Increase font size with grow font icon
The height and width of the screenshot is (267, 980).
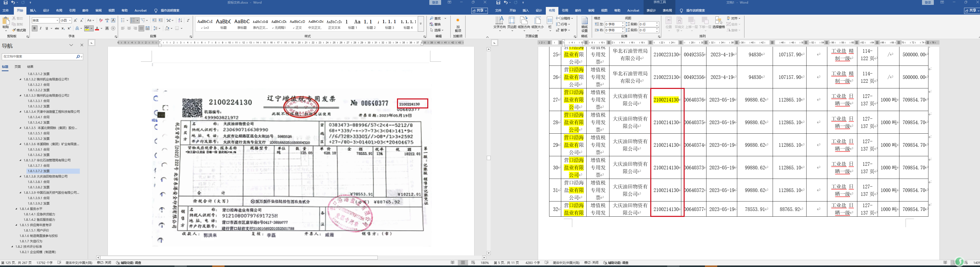pyautogui.click(x=75, y=20)
